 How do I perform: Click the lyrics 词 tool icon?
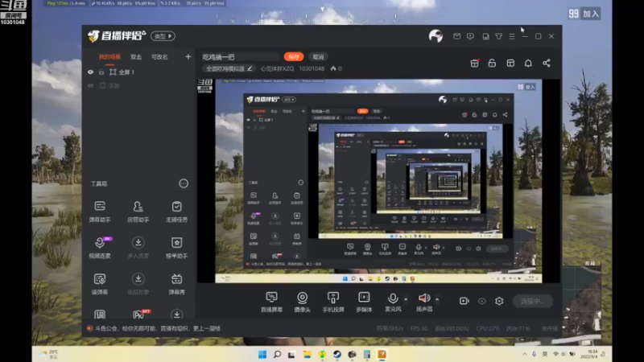tap(100, 315)
